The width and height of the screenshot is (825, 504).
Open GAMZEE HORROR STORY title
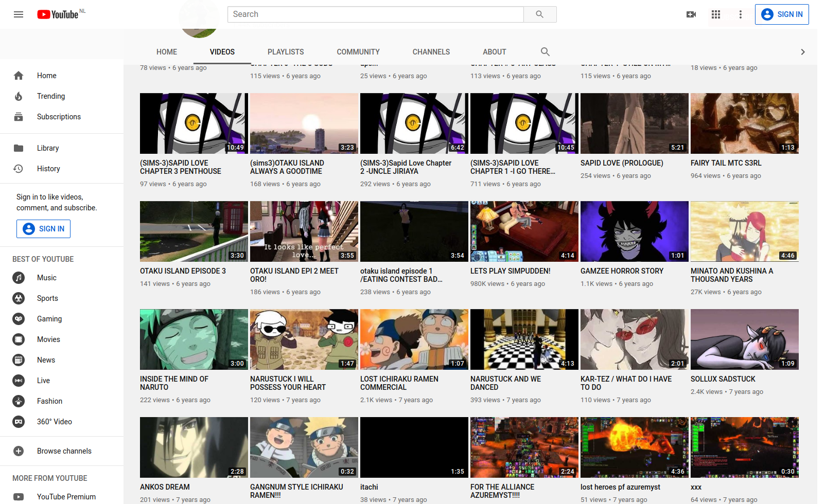tap(622, 271)
